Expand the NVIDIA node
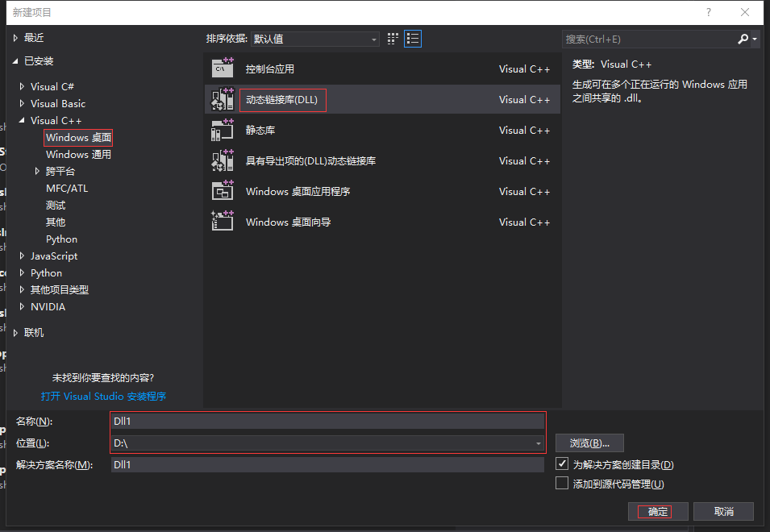770x532 pixels. pyautogui.click(x=22, y=306)
